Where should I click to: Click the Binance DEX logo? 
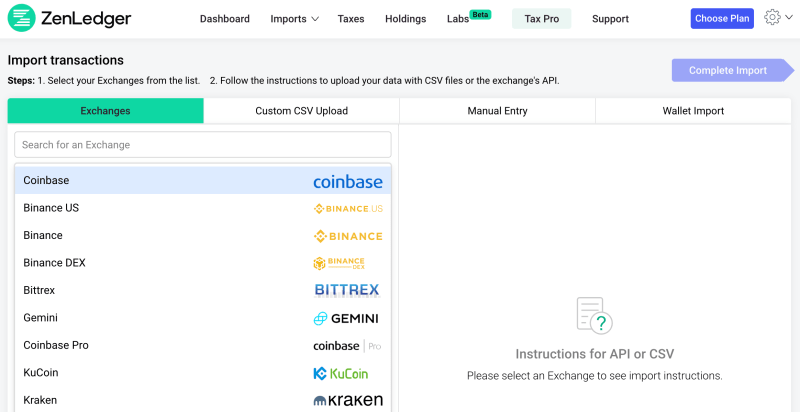tap(339, 263)
